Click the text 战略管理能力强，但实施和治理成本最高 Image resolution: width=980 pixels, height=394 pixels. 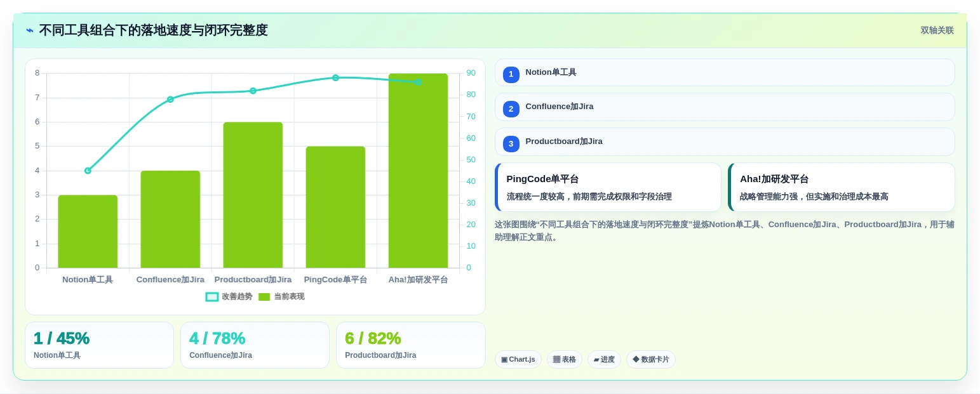[814, 197]
